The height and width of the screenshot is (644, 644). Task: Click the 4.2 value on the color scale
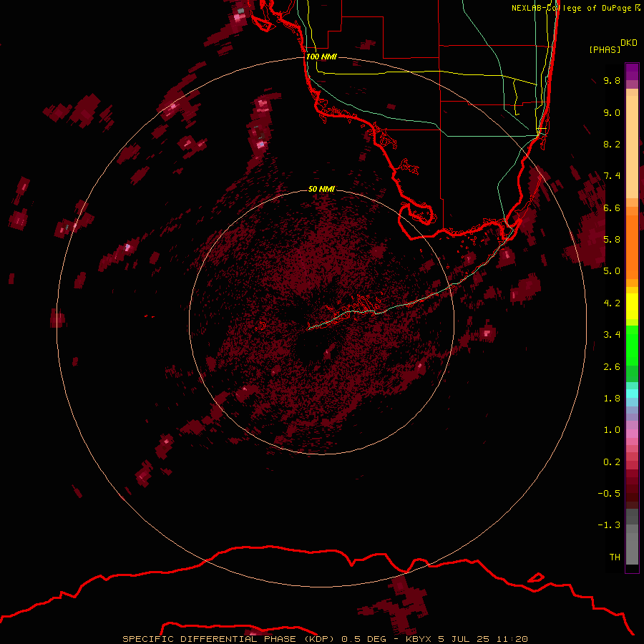[x=612, y=303]
